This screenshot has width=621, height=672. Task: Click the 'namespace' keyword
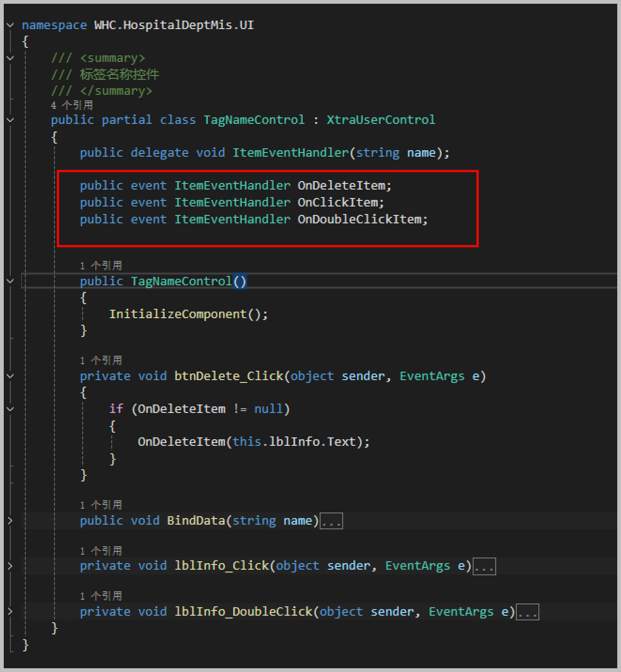pyautogui.click(x=54, y=25)
